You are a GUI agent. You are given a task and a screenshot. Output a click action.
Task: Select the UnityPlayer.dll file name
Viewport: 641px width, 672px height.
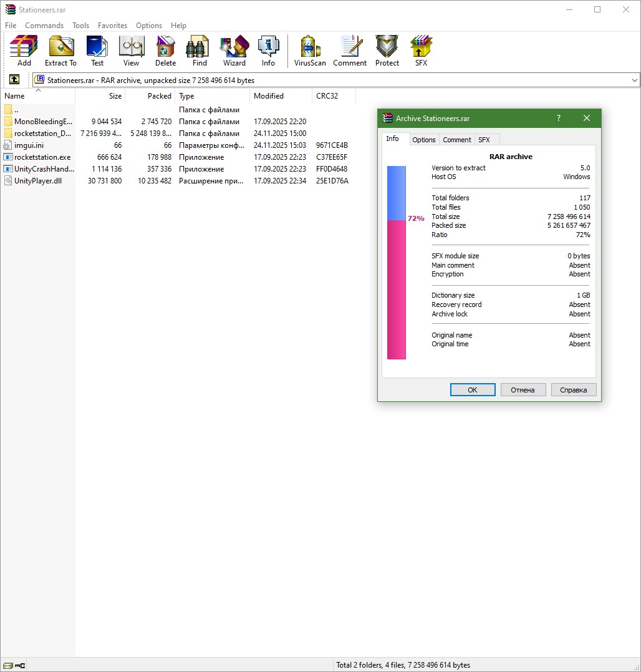tap(38, 181)
